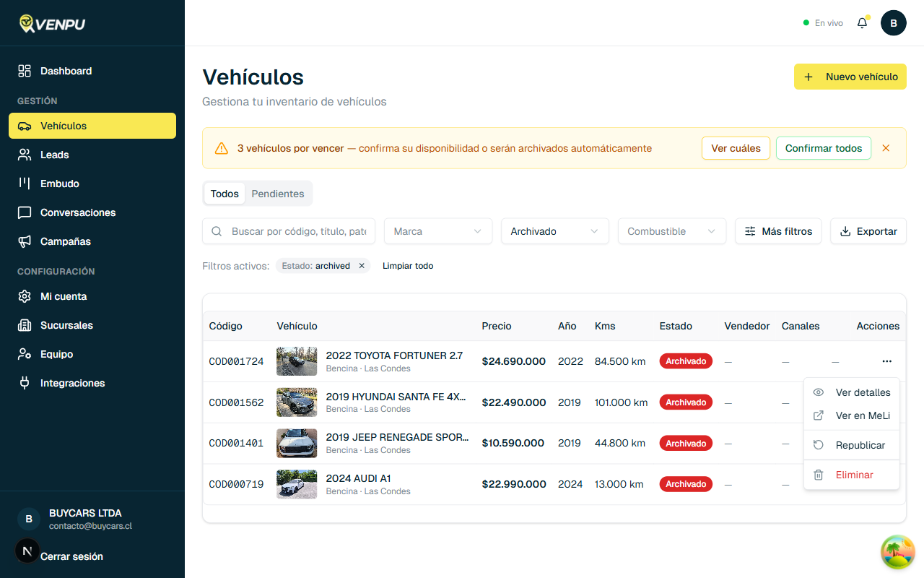The image size is (924, 578).
Task: Select the Leads section icon
Action: pyautogui.click(x=22, y=155)
